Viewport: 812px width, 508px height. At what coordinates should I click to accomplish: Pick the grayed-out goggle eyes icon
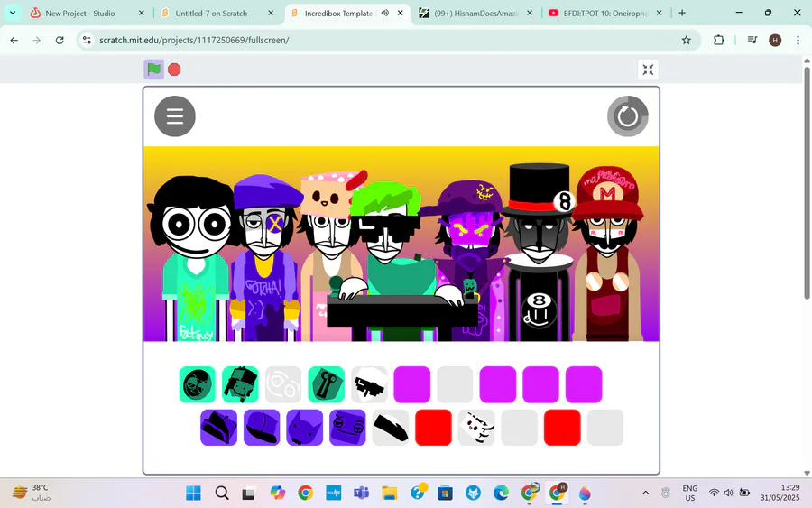283,384
